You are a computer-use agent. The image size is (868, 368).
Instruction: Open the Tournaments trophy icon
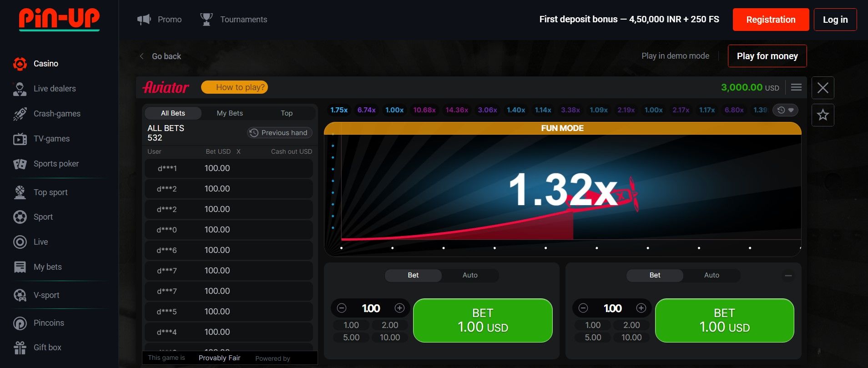click(x=207, y=20)
